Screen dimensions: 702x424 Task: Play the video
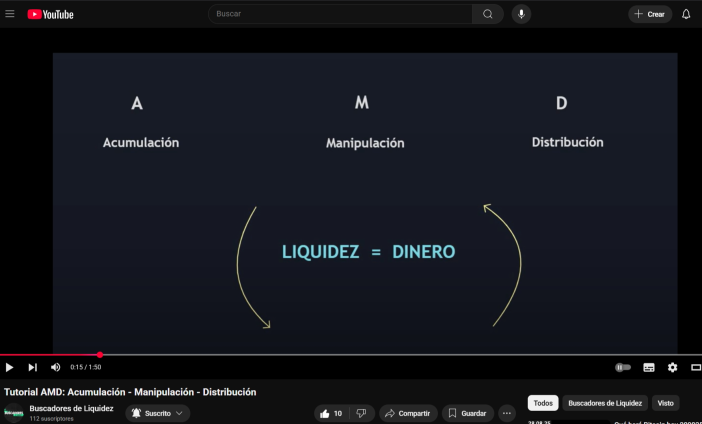click(9, 368)
